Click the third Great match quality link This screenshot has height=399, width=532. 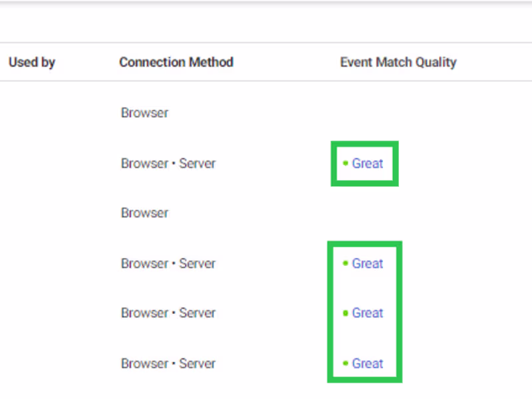pos(368,313)
